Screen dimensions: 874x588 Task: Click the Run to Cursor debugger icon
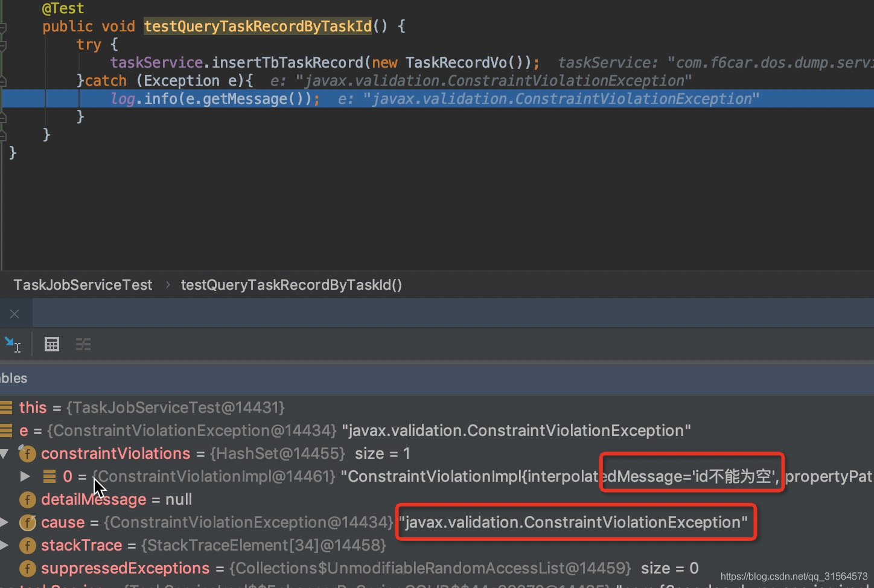click(x=12, y=344)
